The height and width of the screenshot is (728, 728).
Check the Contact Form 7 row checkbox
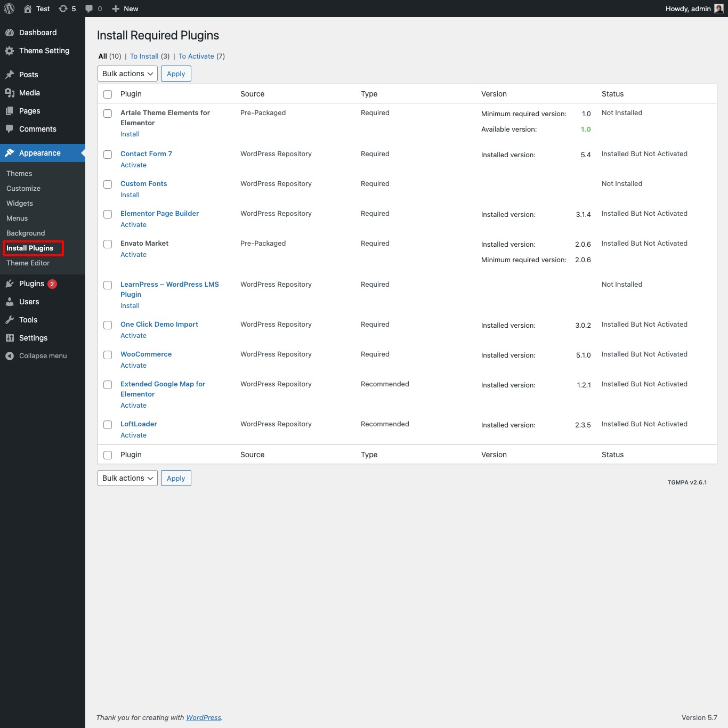click(x=107, y=155)
